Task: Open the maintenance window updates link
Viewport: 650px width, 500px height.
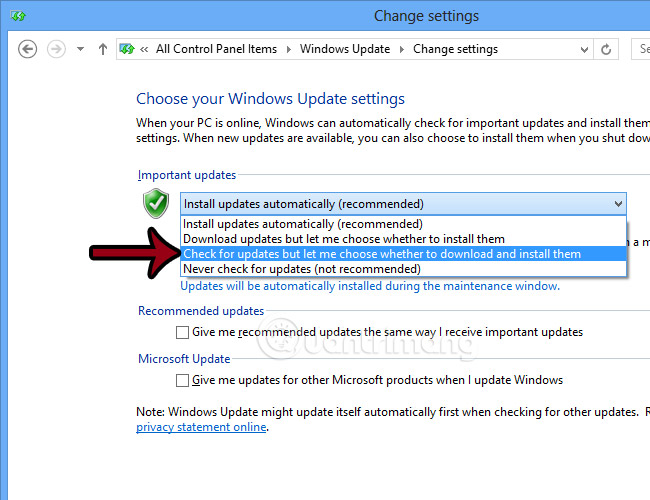Action: 370,286
